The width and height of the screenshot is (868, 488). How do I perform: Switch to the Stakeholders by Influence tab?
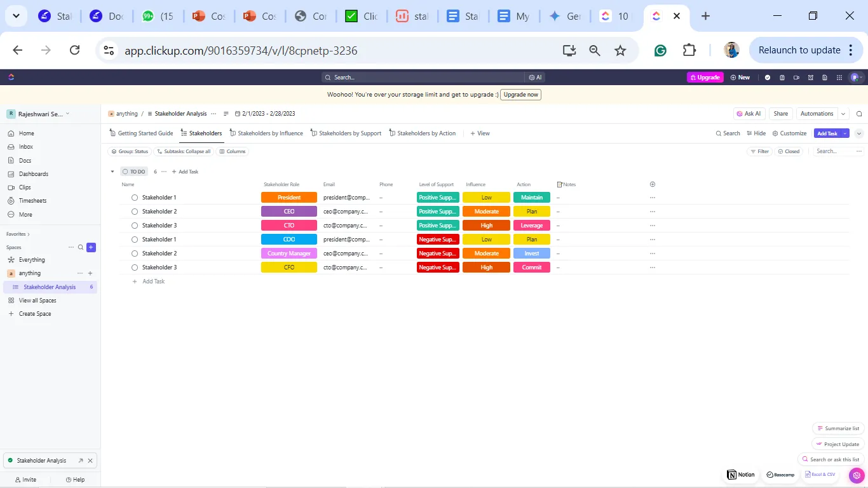point(266,133)
